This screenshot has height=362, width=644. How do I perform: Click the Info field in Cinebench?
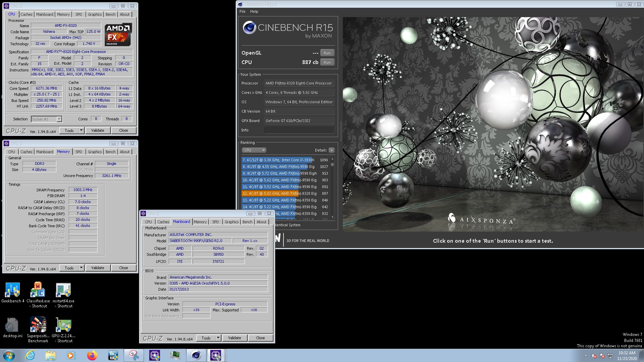(299, 130)
